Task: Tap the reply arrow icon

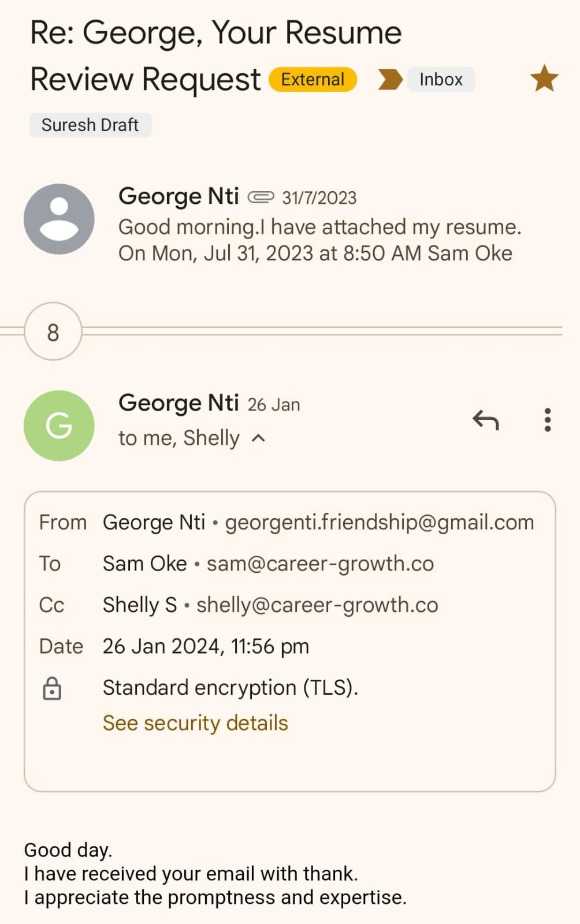Action: click(485, 420)
